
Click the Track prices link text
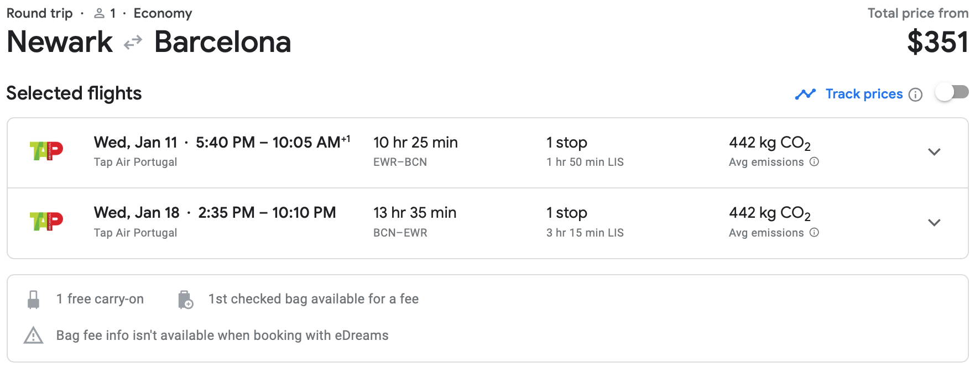(x=864, y=94)
